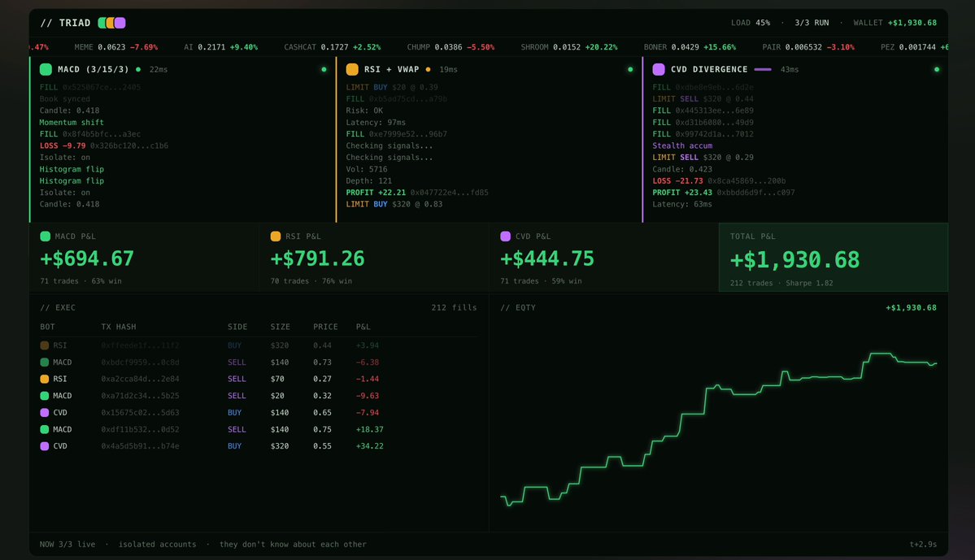Click the TRIAD logo color pills
Image resolution: width=975 pixels, height=560 pixels.
coord(112,23)
